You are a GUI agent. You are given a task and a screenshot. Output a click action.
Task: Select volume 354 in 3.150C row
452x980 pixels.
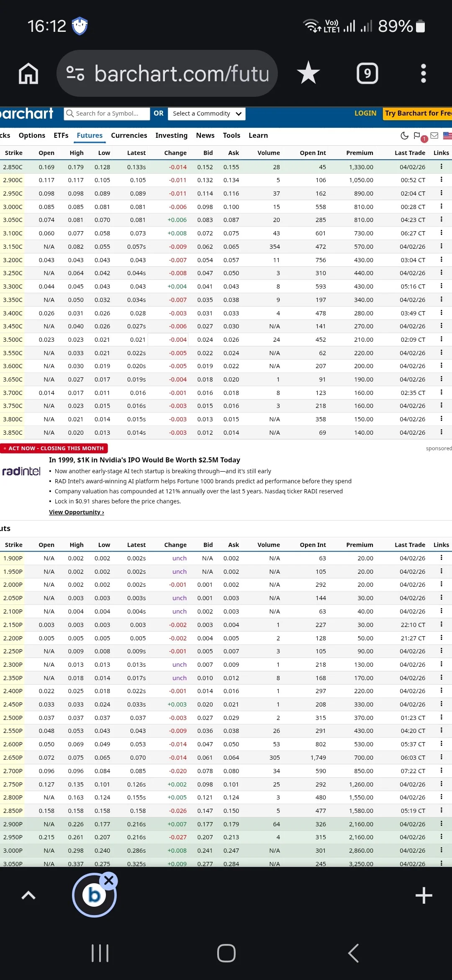click(x=275, y=246)
